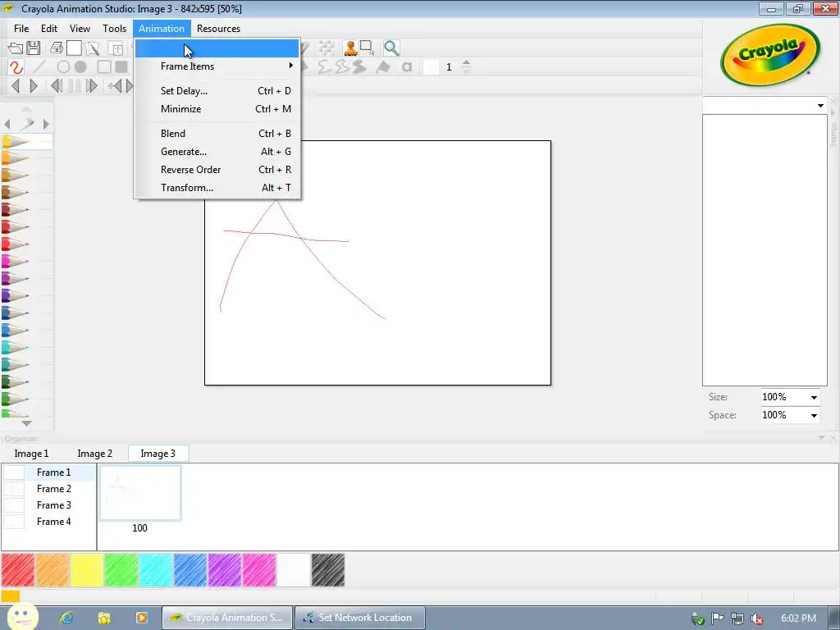Open Internet Explorer from the taskbar
The width and height of the screenshot is (840, 630).
[x=66, y=618]
